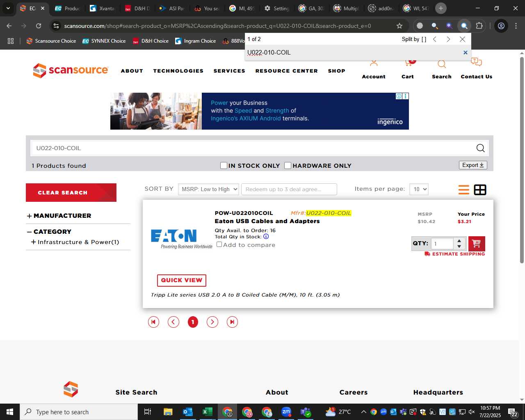Open the ABOUT menu
Viewport: 525px width, 420px height.
click(132, 71)
